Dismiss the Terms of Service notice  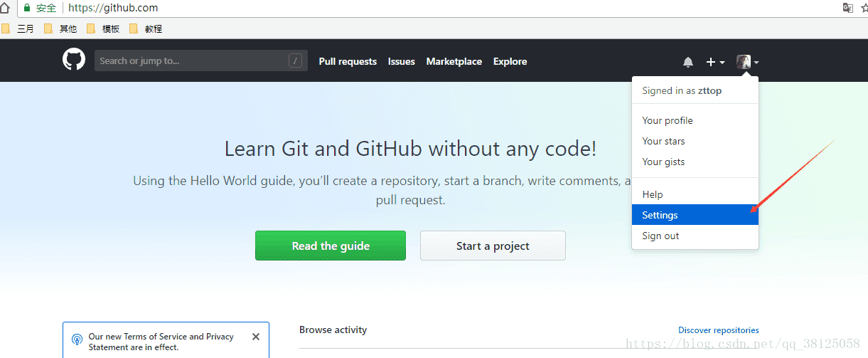256,337
